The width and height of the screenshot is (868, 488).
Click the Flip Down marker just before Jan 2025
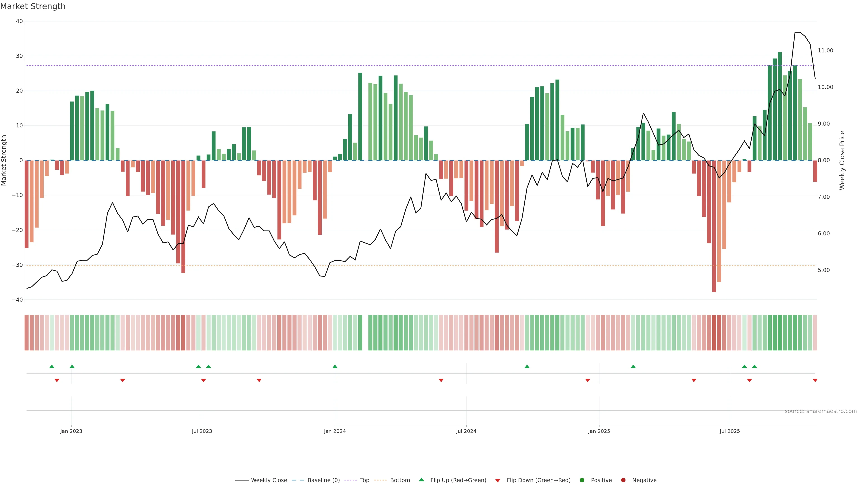click(x=588, y=380)
